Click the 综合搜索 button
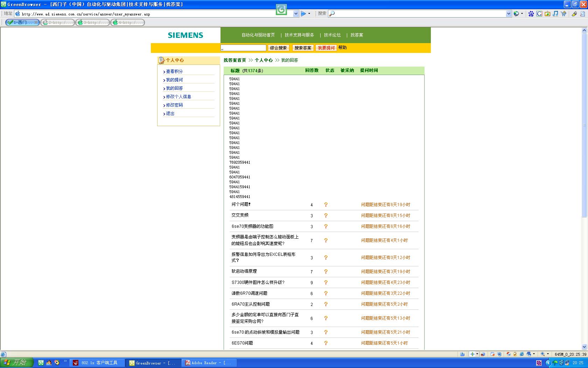 tap(279, 48)
